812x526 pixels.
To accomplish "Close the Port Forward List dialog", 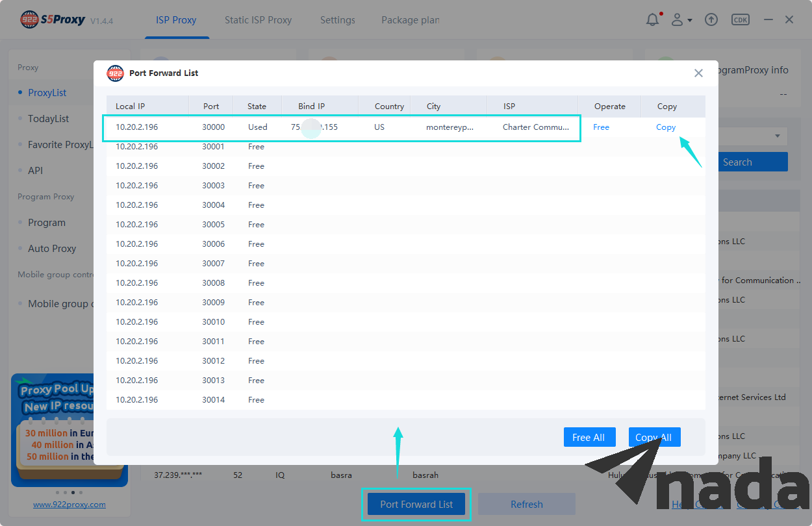I will [x=698, y=73].
